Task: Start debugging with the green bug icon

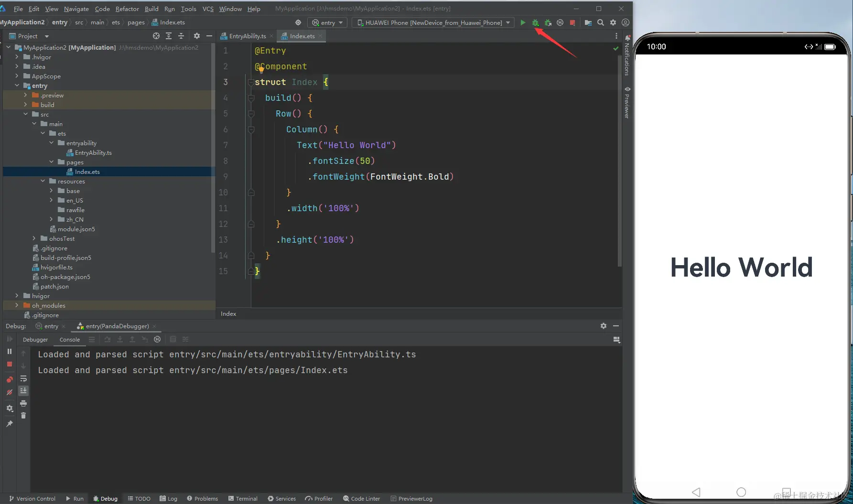Action: point(535,22)
